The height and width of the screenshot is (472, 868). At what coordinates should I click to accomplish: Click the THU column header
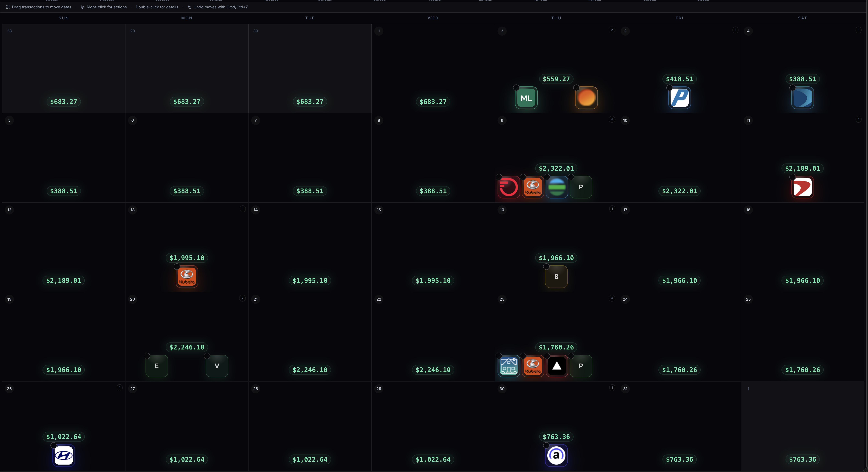[556, 18]
